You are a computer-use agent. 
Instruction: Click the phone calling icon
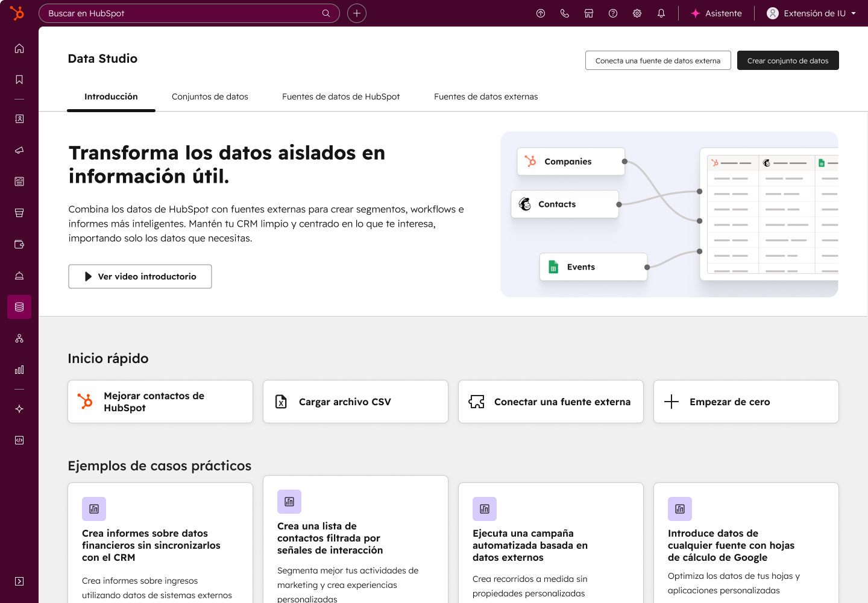(x=565, y=13)
